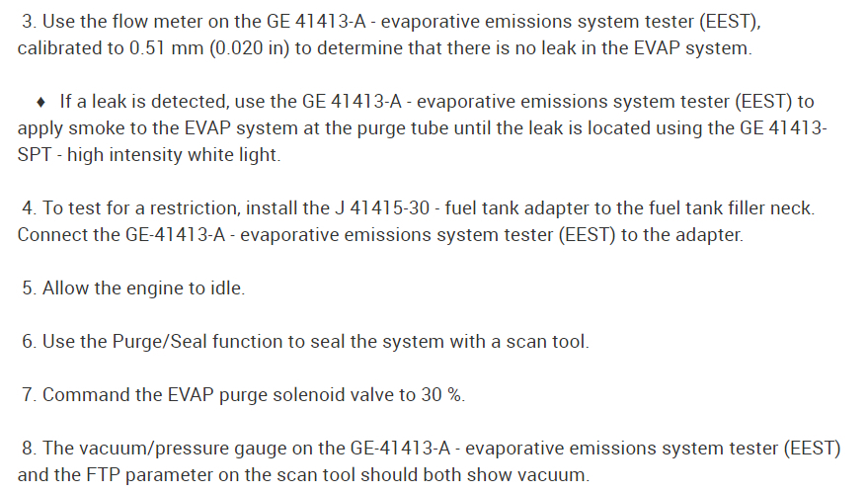
Task: Click the "30 %" value in step 7
Action: [441, 395]
